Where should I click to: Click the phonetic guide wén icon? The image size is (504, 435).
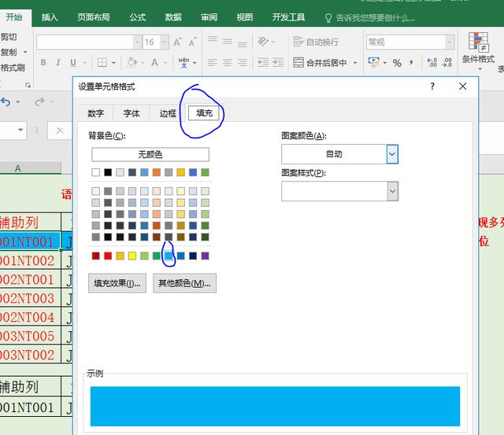coord(183,62)
